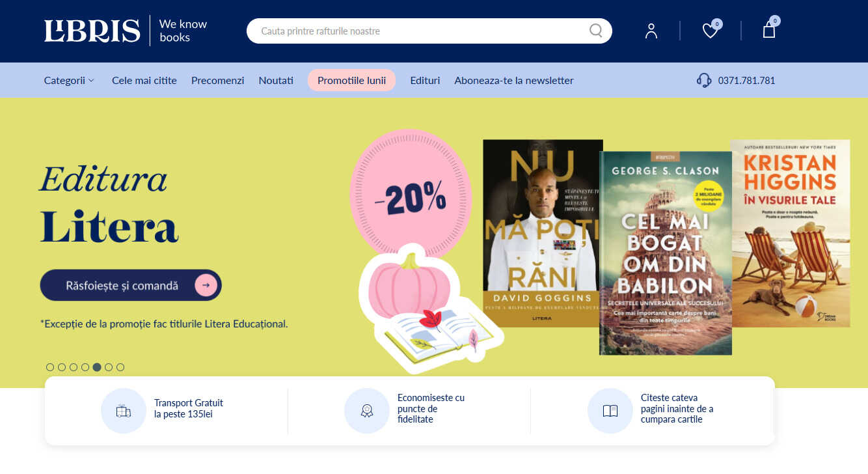868x474 pixels.
Task: Open 'Cel mai bogat om din Babilon' cover
Action: tap(666, 253)
